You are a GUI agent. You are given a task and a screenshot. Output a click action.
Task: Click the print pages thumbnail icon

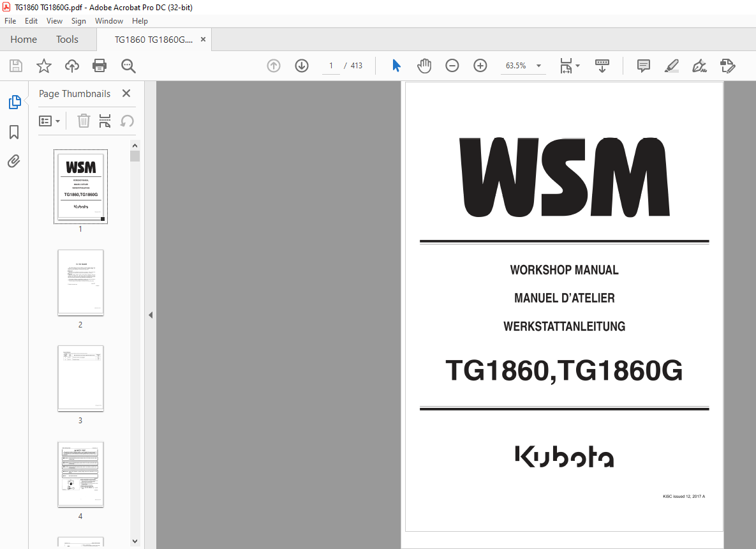click(105, 121)
